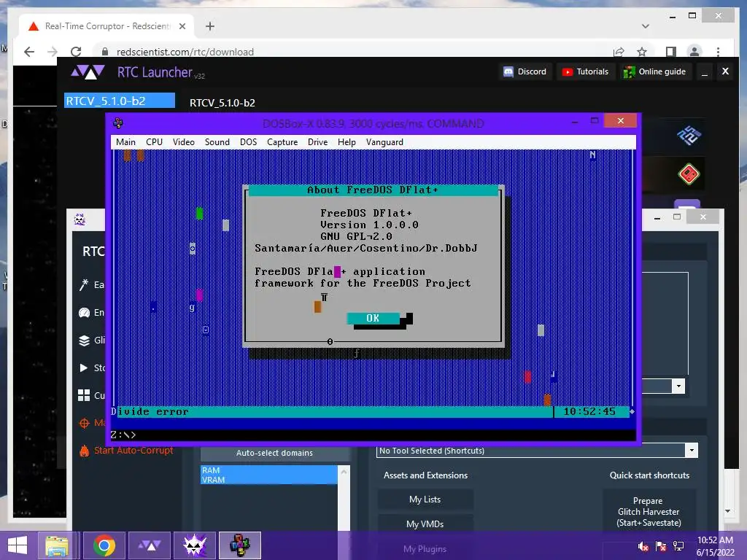The height and width of the screenshot is (560, 747).
Task: Open a new Chrome tab
Action: tap(210, 26)
